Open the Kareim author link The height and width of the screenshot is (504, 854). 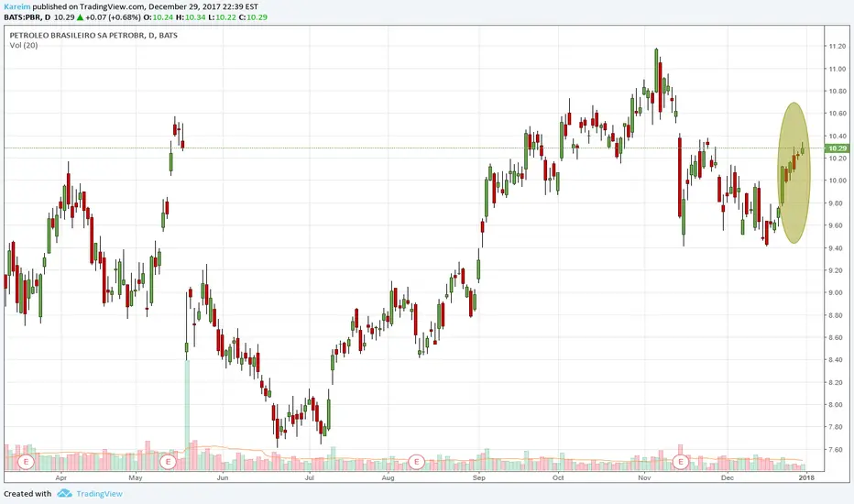pyautogui.click(x=16, y=7)
